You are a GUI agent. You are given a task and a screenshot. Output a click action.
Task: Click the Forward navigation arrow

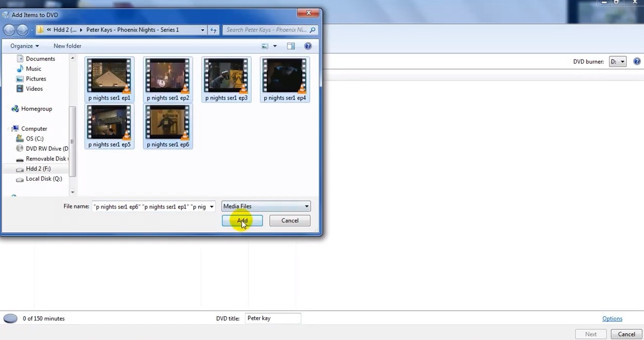tap(22, 30)
